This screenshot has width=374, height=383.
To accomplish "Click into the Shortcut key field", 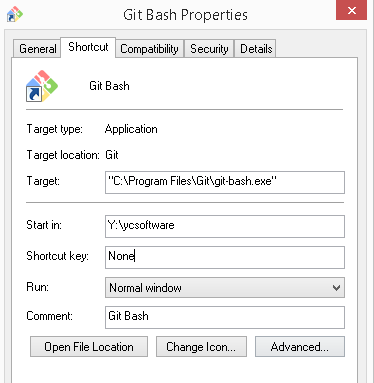I will pos(225,257).
